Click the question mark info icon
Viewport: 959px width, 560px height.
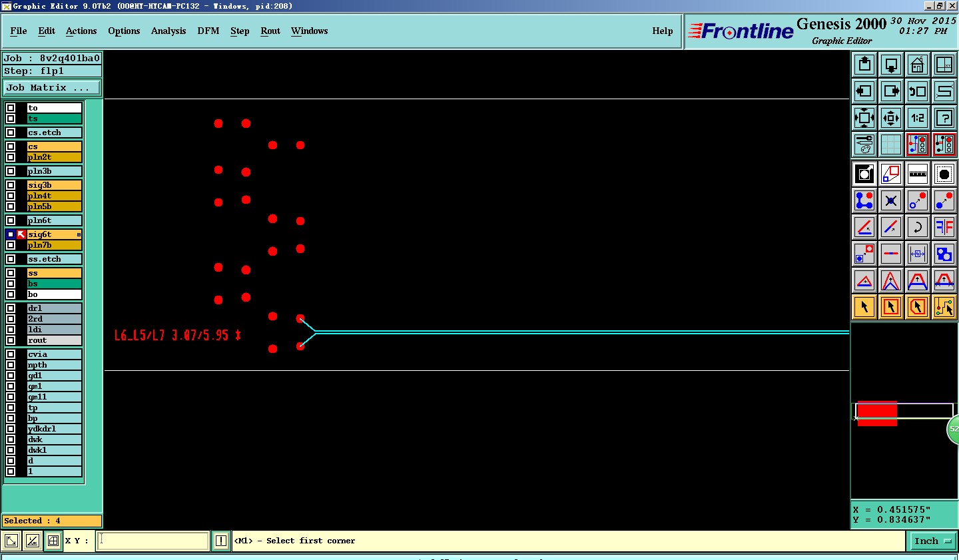tap(944, 118)
